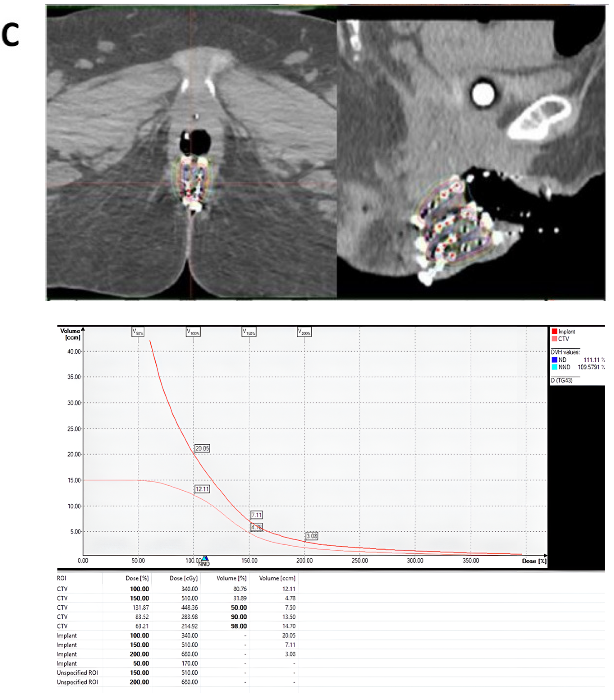This screenshot has width=614, height=700.
Task: Click the V50% marker flag
Action: coord(138,332)
